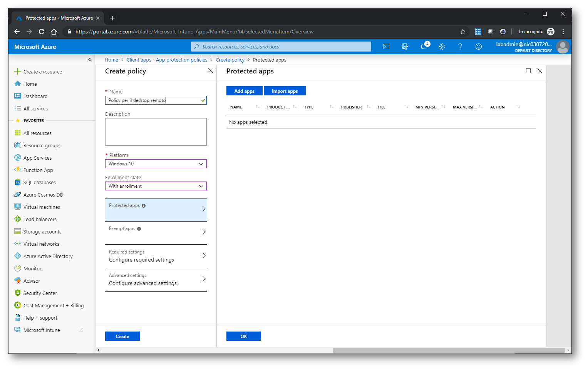Open the Enrollment state dropdown
The image size is (588, 370).
point(156,186)
